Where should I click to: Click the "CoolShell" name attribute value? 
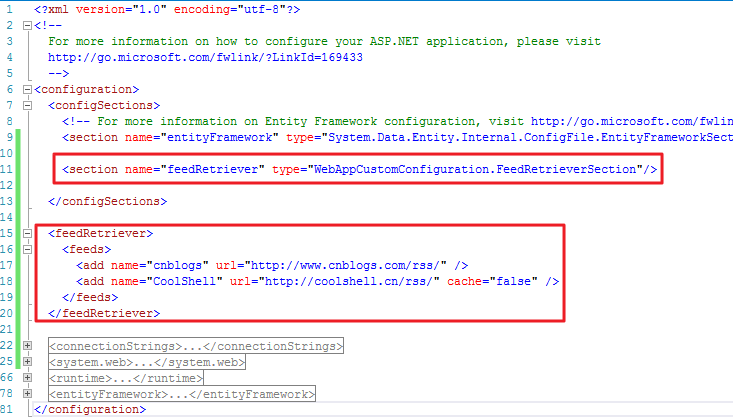(x=184, y=282)
